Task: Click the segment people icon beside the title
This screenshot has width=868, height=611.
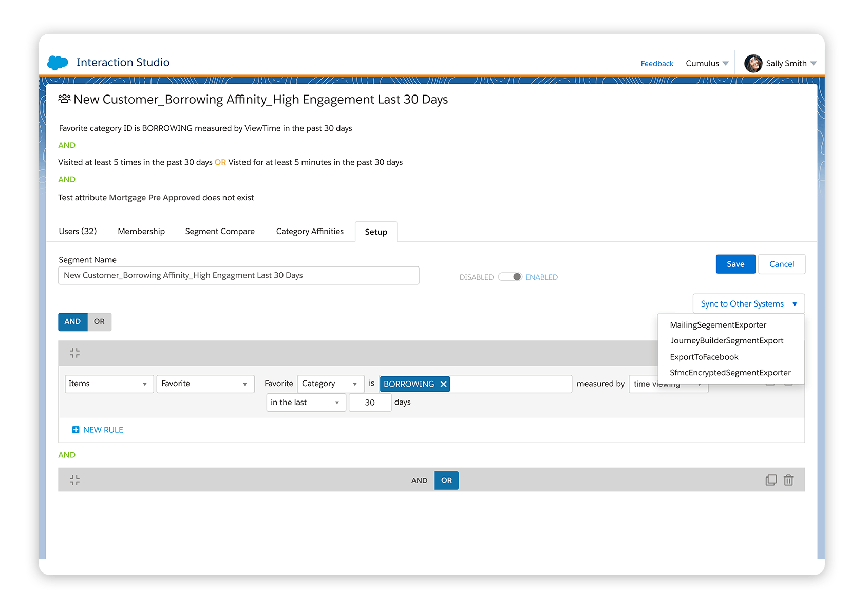Action: pos(64,99)
